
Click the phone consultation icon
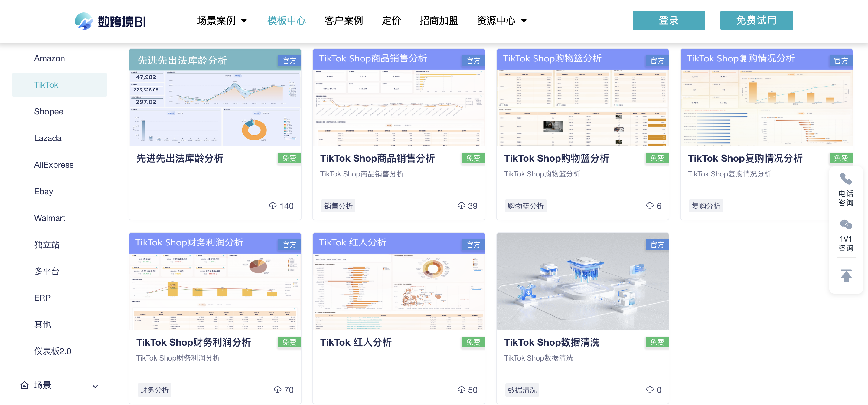[845, 179]
